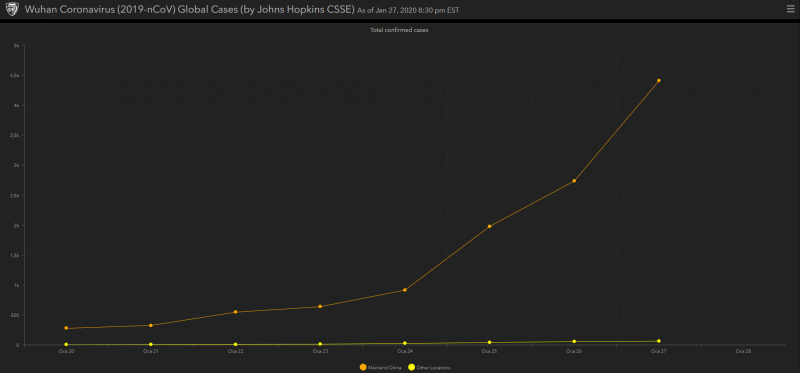Image resolution: width=800 pixels, height=373 pixels.
Task: Click the 'As of Jan 27, 2020 8:30 pm EST' timestamp
Action: tap(408, 10)
